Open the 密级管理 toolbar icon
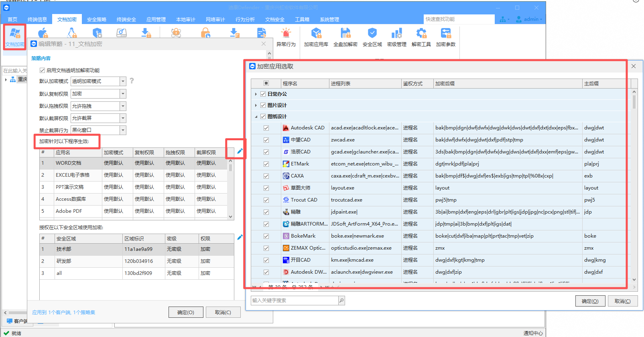The image size is (644, 337). point(397,37)
